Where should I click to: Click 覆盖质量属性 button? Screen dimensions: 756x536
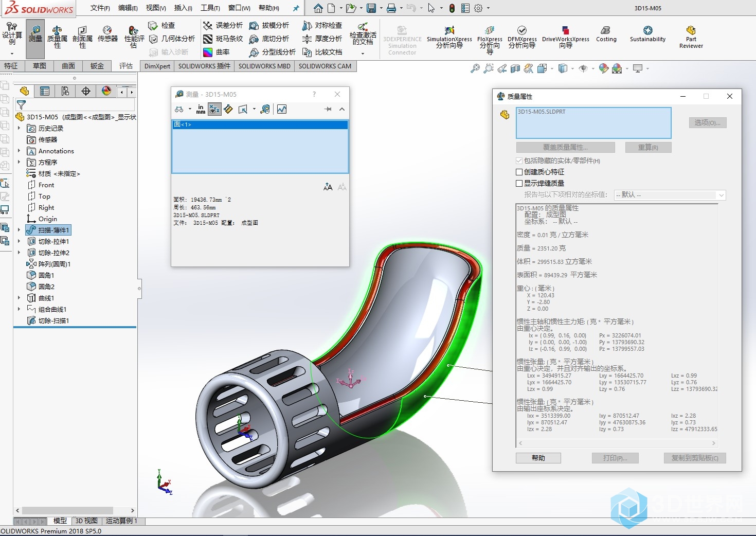point(565,147)
